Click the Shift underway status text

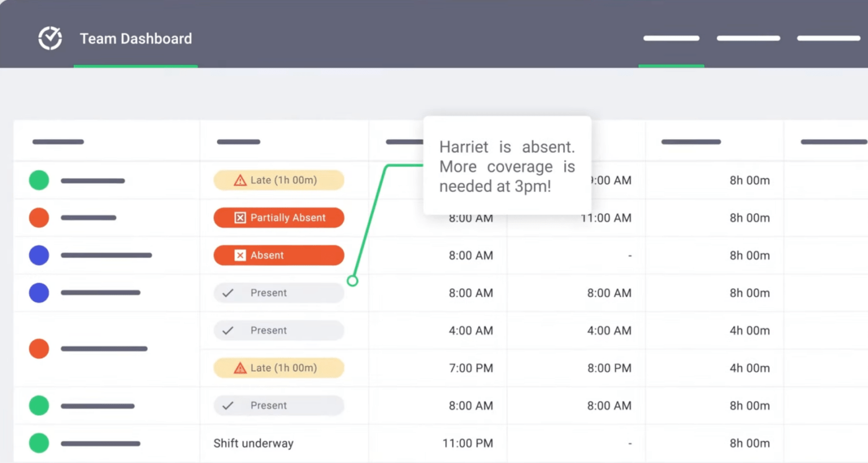(254, 443)
